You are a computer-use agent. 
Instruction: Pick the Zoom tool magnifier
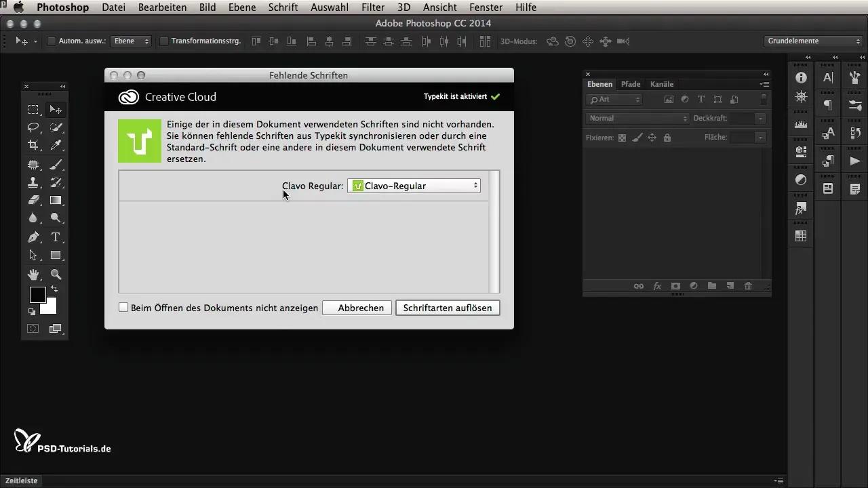56,274
